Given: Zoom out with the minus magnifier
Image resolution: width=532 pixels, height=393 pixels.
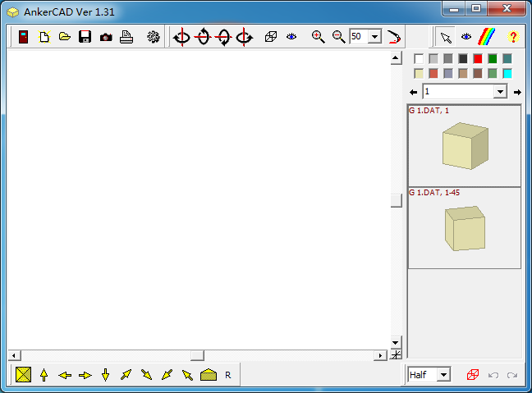Looking at the screenshot, I should (x=338, y=36).
